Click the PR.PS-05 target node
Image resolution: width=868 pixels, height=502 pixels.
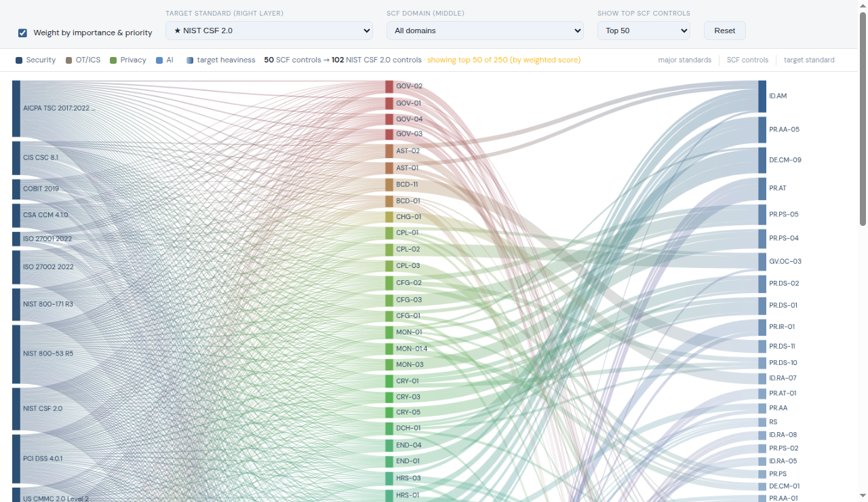click(x=762, y=214)
